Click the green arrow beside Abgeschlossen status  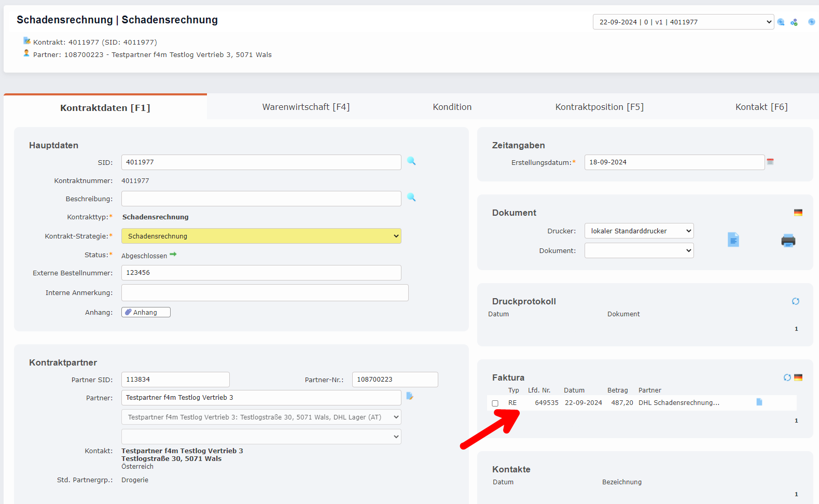[x=173, y=254]
